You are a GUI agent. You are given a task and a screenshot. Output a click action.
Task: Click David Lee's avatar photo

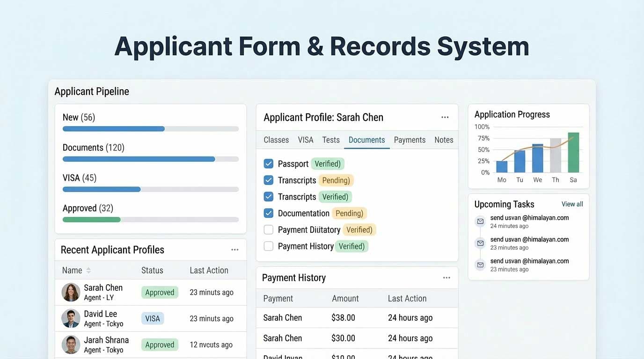tap(71, 319)
